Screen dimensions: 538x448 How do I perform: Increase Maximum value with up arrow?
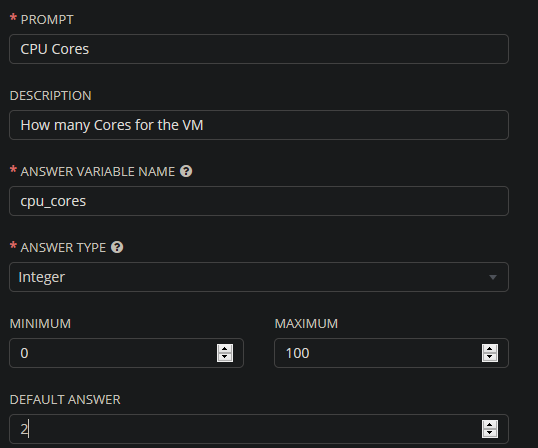pyautogui.click(x=490, y=349)
